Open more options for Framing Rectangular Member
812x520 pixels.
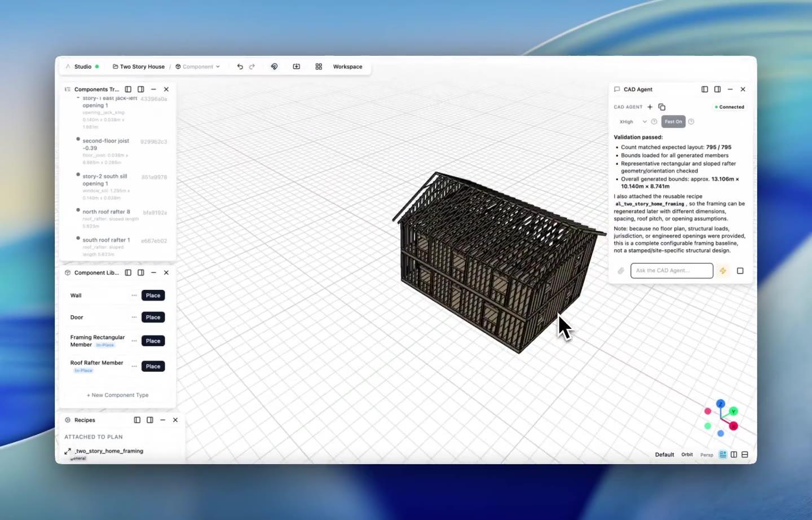[134, 341]
